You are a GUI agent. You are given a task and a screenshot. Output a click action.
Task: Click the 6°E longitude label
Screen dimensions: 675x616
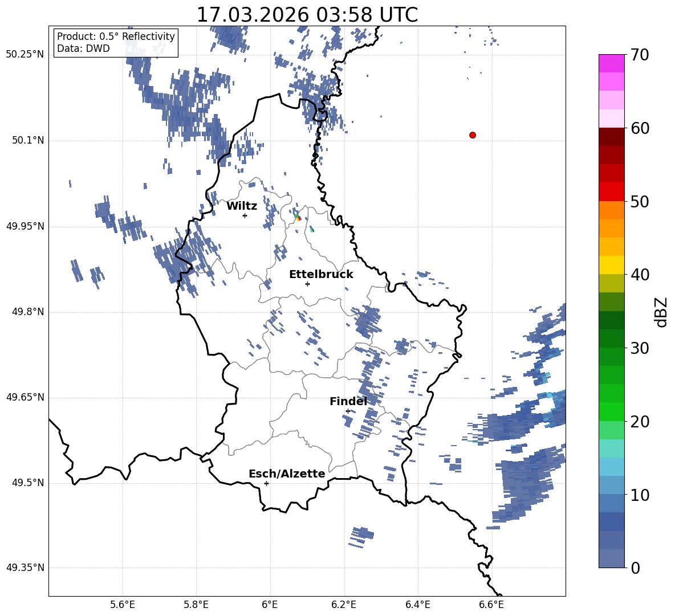point(270,605)
